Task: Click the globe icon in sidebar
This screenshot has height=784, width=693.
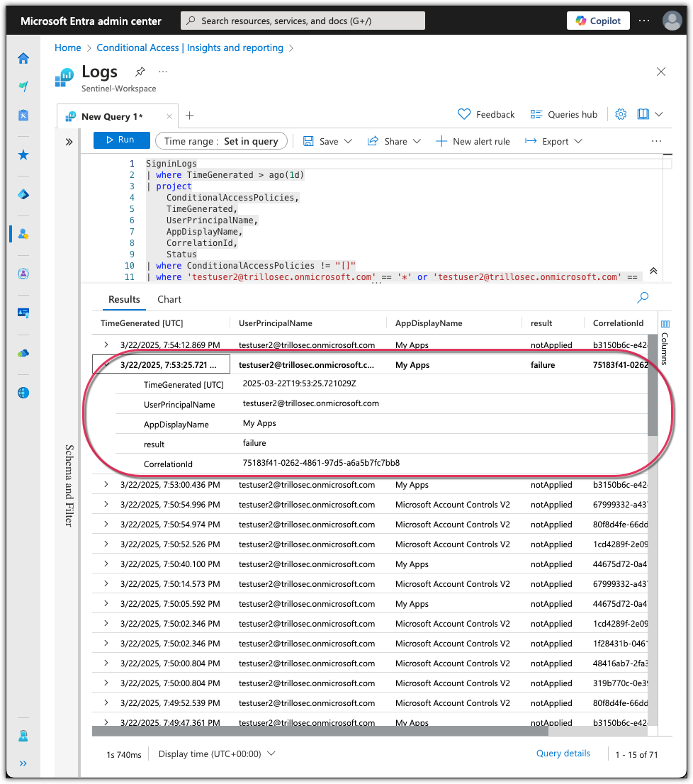Action: pos(23,393)
